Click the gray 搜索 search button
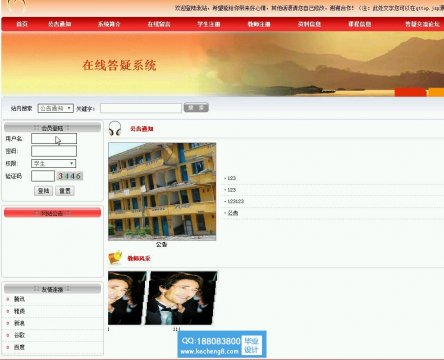Screen dimensions: 444x360 (x=196, y=107)
